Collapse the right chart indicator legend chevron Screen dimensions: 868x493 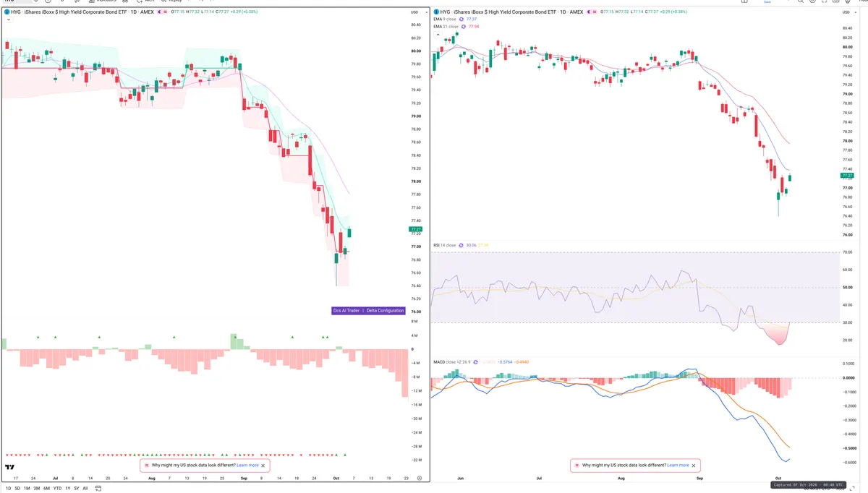click(x=436, y=33)
